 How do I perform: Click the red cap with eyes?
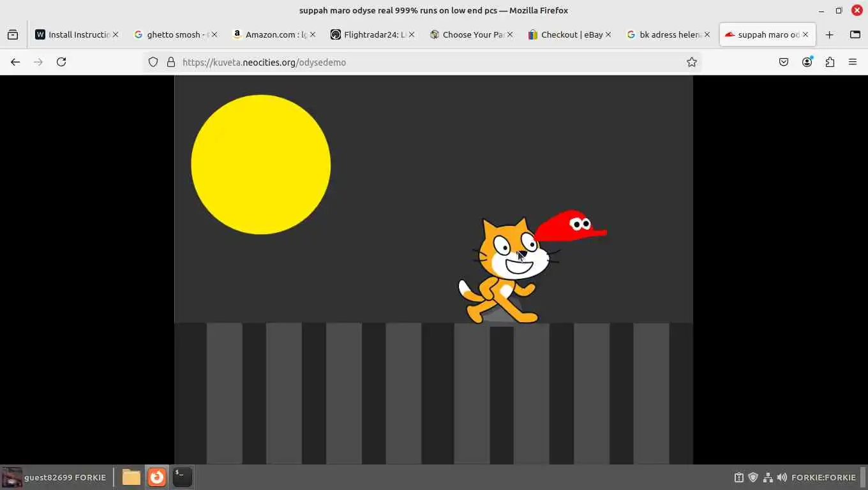(x=570, y=226)
